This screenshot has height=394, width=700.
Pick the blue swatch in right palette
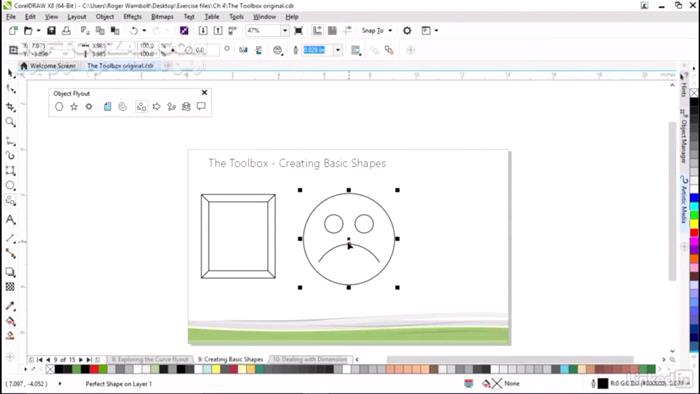[x=695, y=198]
